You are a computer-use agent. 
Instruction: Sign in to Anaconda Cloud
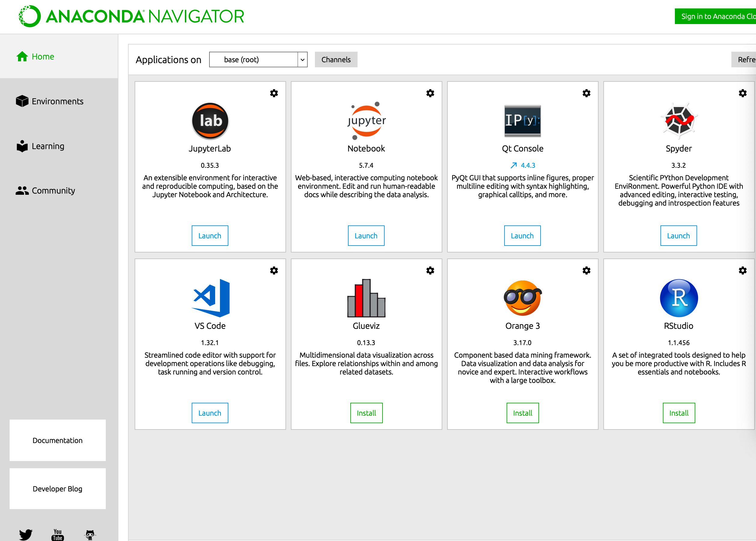(x=715, y=16)
